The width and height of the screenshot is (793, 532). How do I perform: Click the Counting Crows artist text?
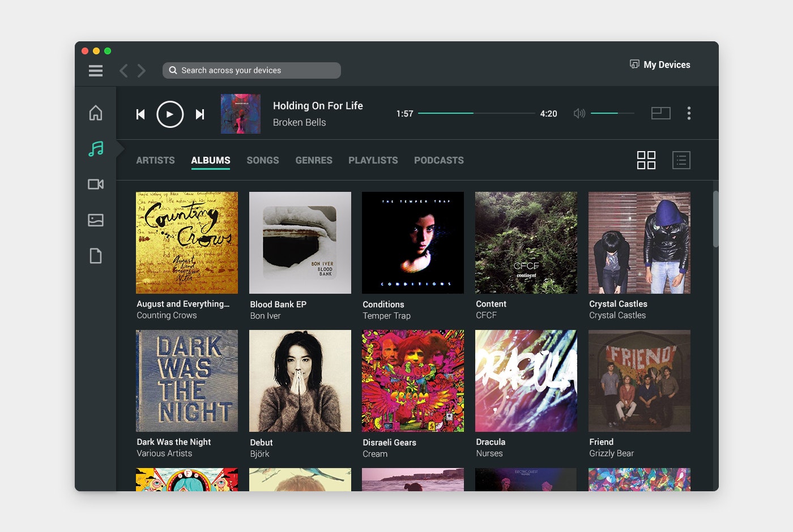point(167,315)
